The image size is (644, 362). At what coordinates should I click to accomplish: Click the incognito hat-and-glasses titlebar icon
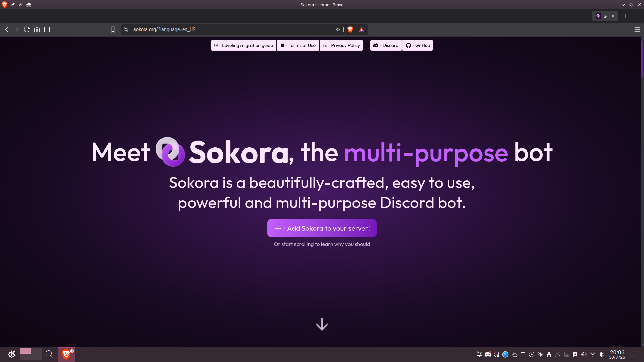point(29,5)
